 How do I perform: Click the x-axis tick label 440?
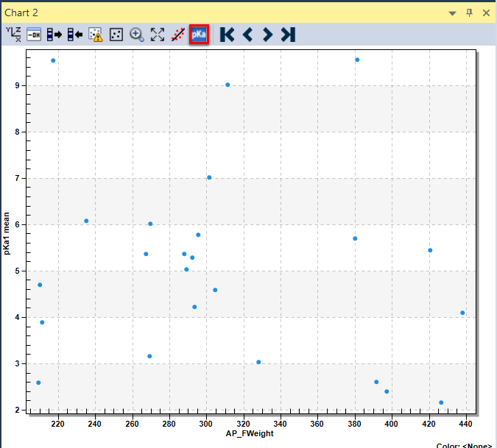[x=465, y=424]
